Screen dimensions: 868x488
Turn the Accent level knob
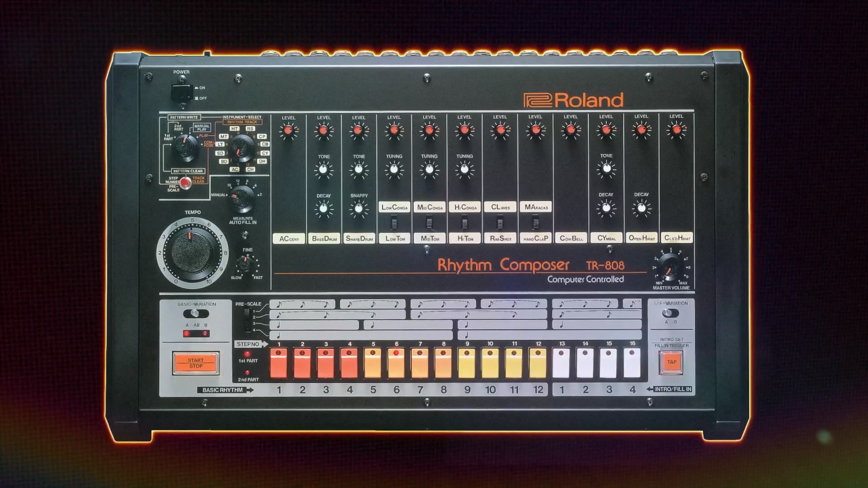pyautogui.click(x=288, y=131)
